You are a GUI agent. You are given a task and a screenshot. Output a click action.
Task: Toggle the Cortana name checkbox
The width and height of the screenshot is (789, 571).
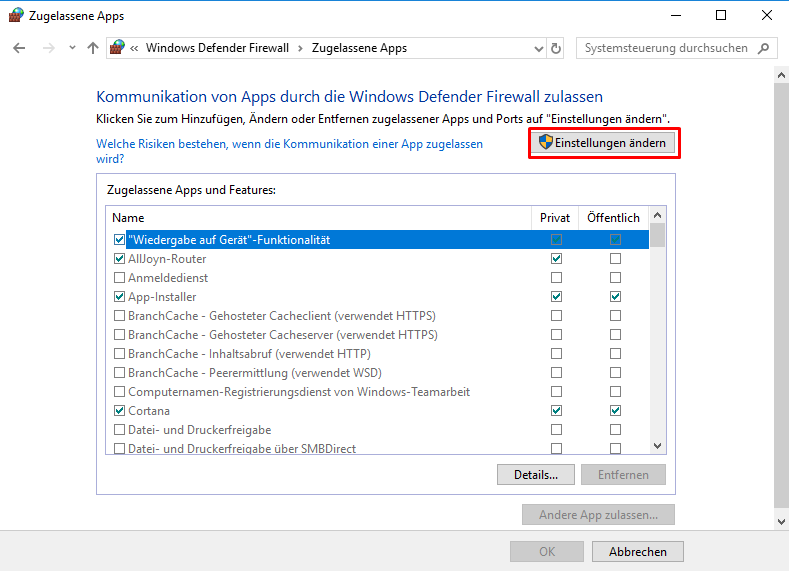click(x=119, y=411)
